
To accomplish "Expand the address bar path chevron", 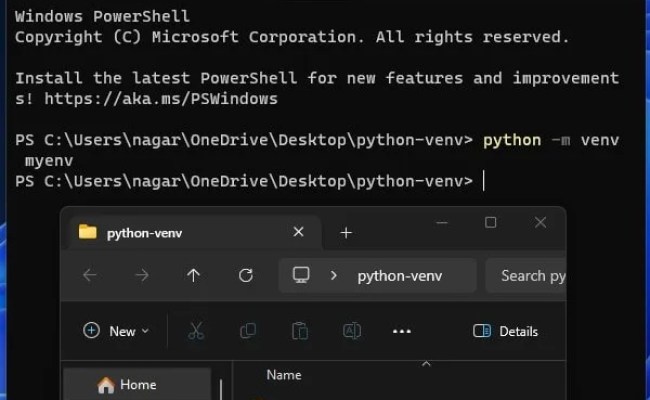I will (x=334, y=276).
